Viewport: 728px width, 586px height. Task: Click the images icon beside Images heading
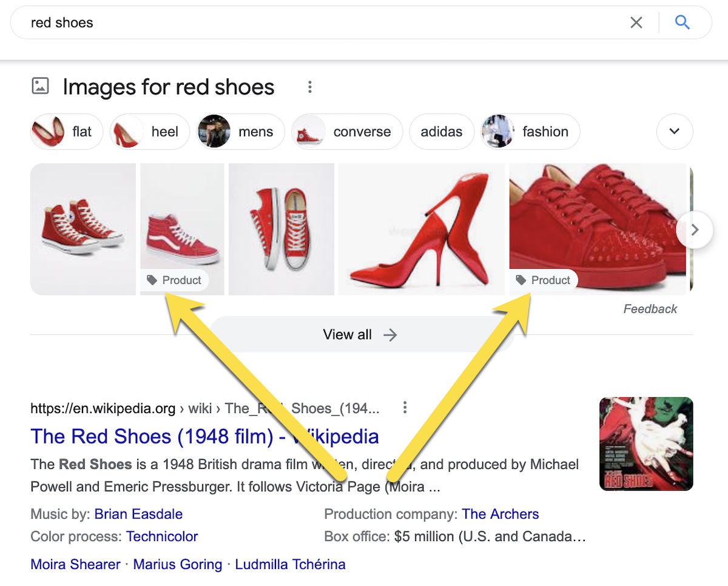[40, 87]
